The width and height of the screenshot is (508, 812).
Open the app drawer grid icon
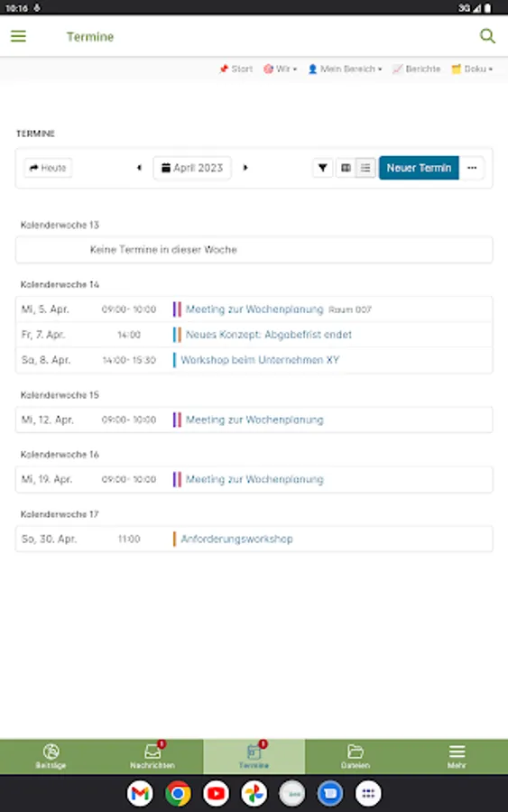coord(368,793)
